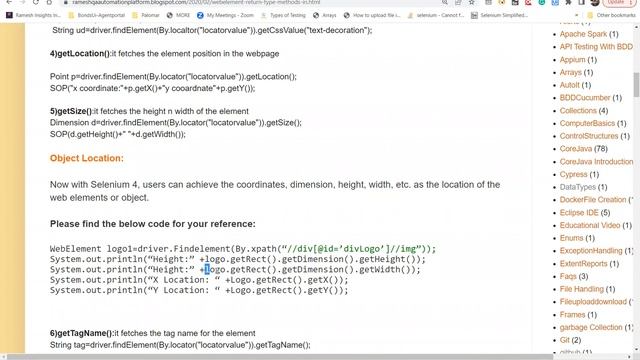
Task: Open the ComputerBasics label link
Action: [x=587, y=123]
